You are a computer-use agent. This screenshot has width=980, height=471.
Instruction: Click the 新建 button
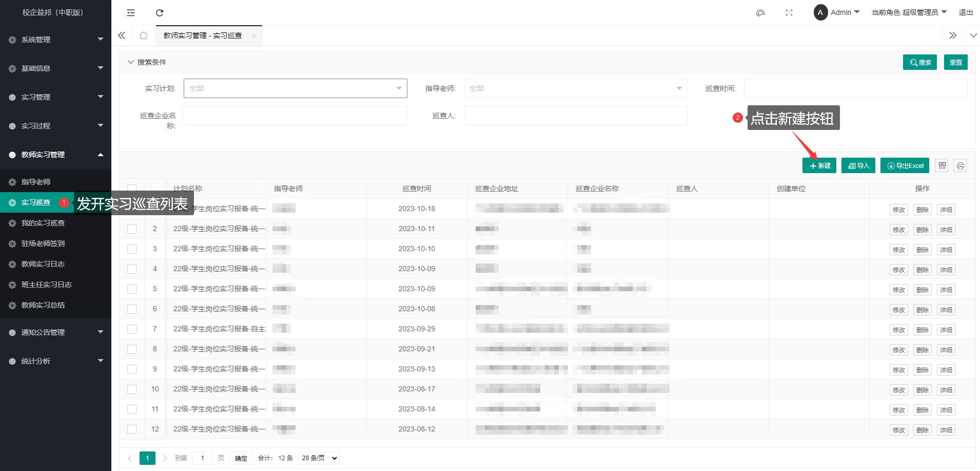[819, 165]
